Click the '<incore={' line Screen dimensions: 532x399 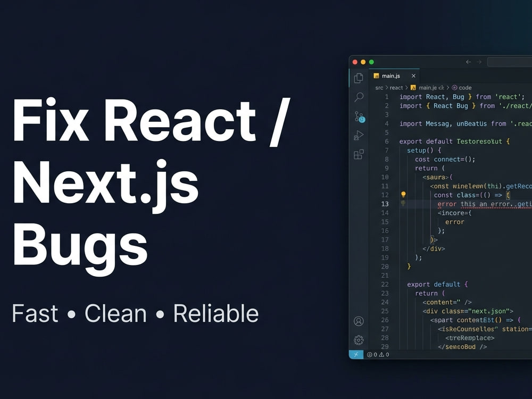[x=455, y=213]
